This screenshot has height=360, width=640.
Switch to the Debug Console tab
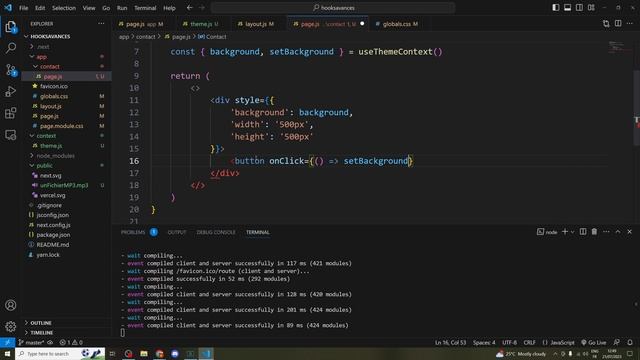pyautogui.click(x=216, y=232)
